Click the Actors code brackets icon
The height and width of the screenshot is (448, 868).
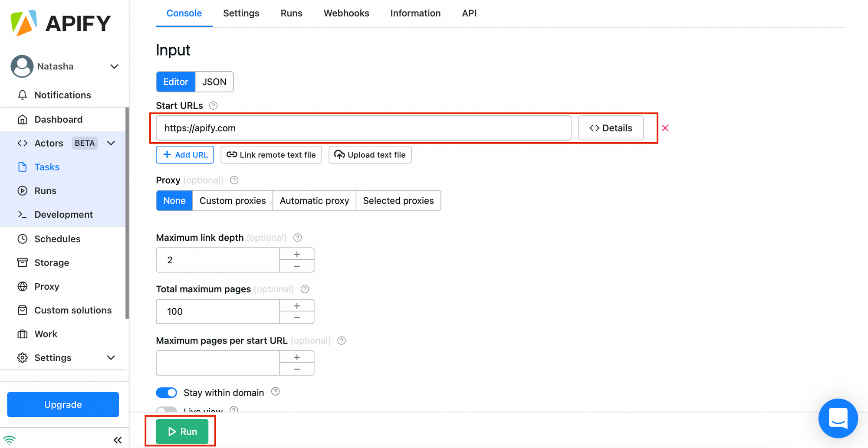pos(23,143)
